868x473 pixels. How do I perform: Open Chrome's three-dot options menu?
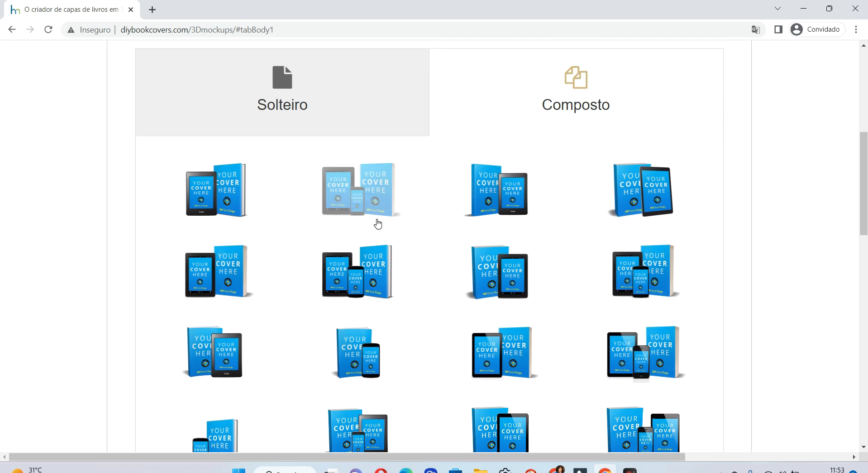click(x=855, y=29)
